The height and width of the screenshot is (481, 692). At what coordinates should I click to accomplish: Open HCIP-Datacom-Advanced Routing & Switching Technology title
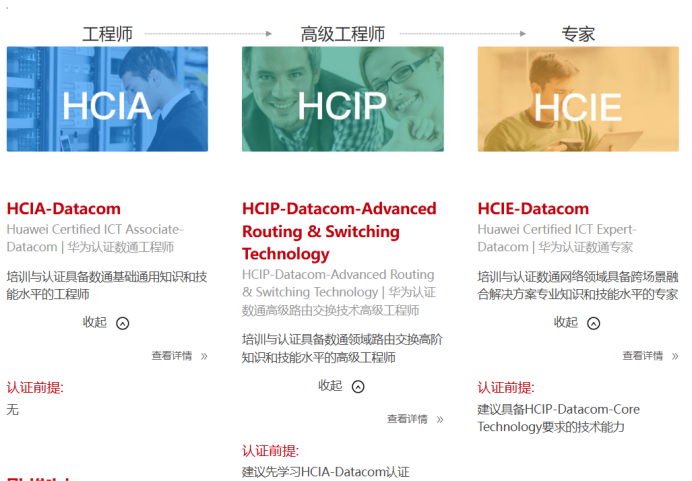pos(339,231)
